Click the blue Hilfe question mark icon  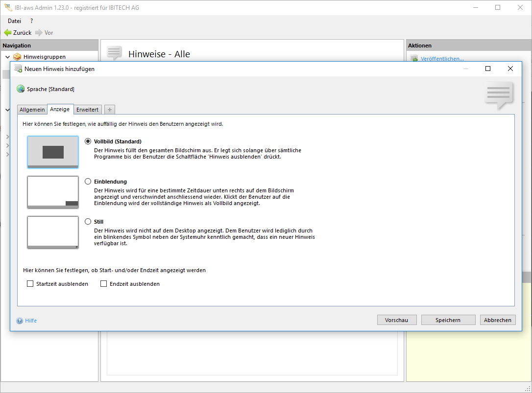tap(20, 321)
